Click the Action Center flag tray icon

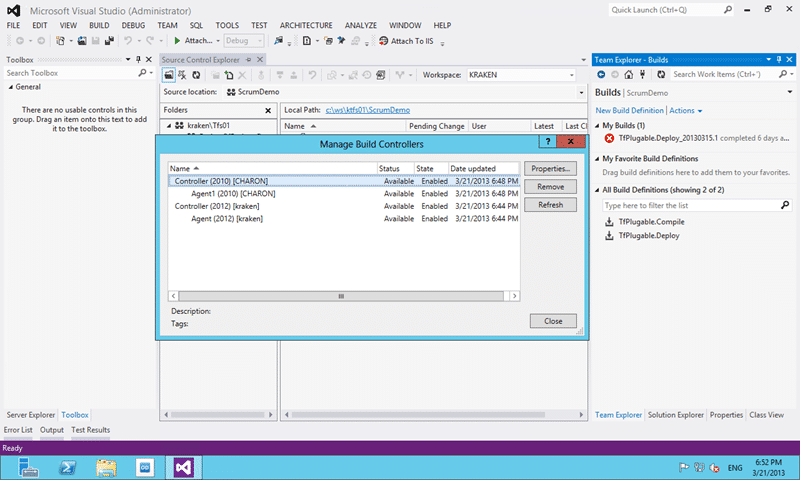coord(684,467)
